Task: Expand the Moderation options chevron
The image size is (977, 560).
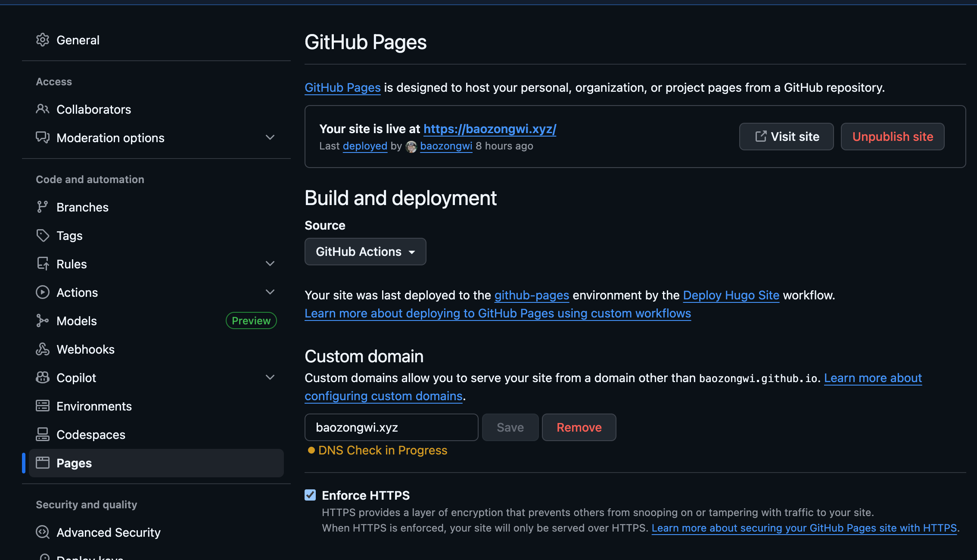Action: tap(270, 137)
